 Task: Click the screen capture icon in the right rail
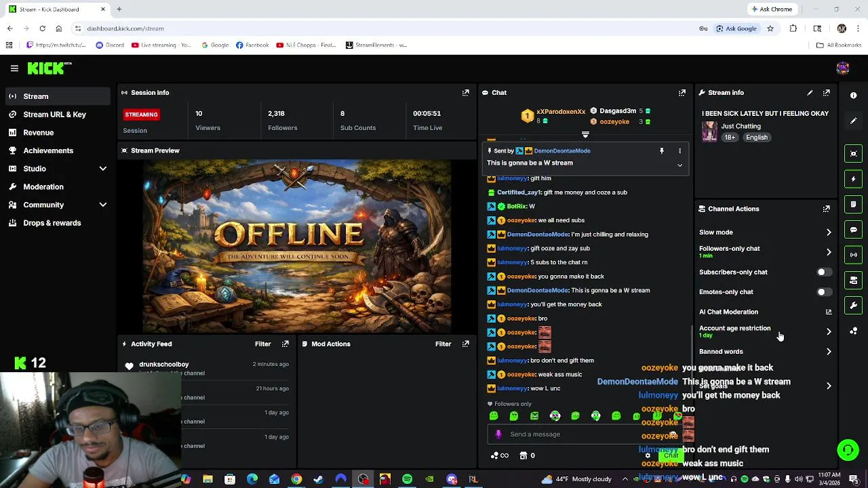coord(854,154)
